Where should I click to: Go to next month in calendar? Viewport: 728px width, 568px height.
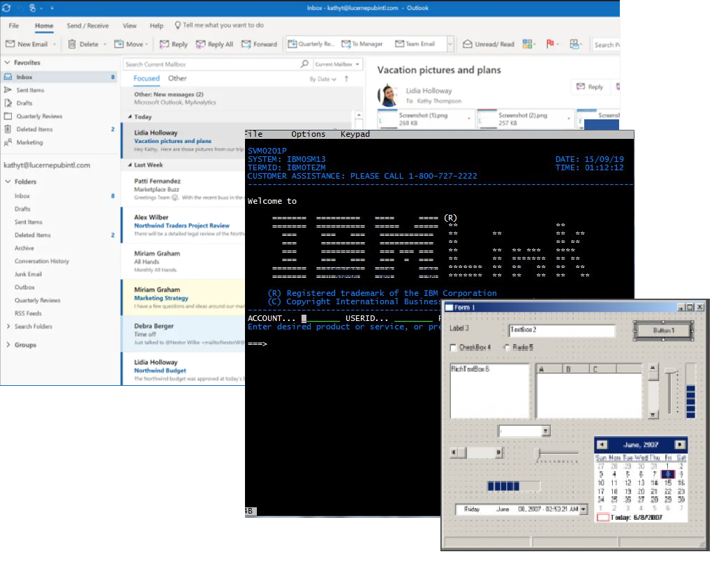680,444
